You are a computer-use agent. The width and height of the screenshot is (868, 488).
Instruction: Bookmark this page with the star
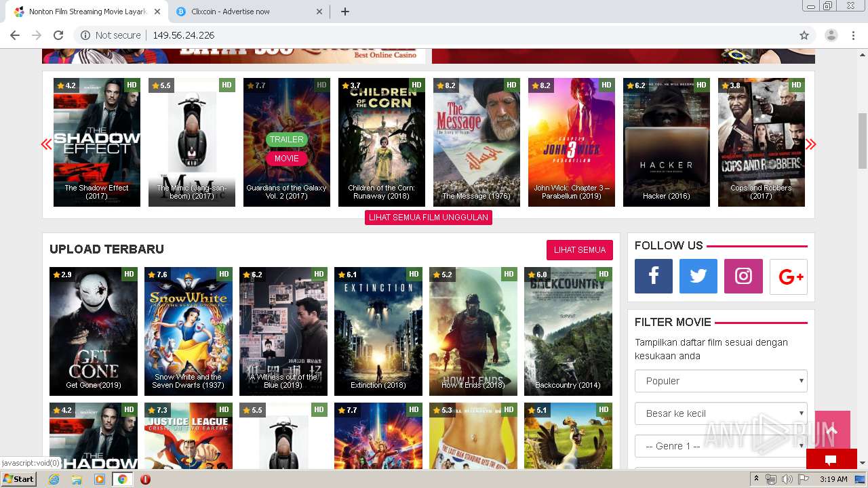click(804, 35)
